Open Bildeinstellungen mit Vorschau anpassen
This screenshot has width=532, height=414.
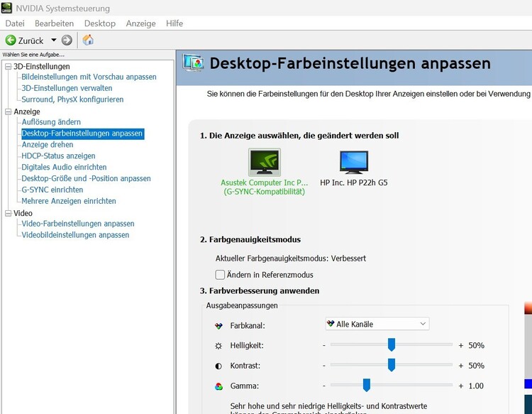pos(89,77)
